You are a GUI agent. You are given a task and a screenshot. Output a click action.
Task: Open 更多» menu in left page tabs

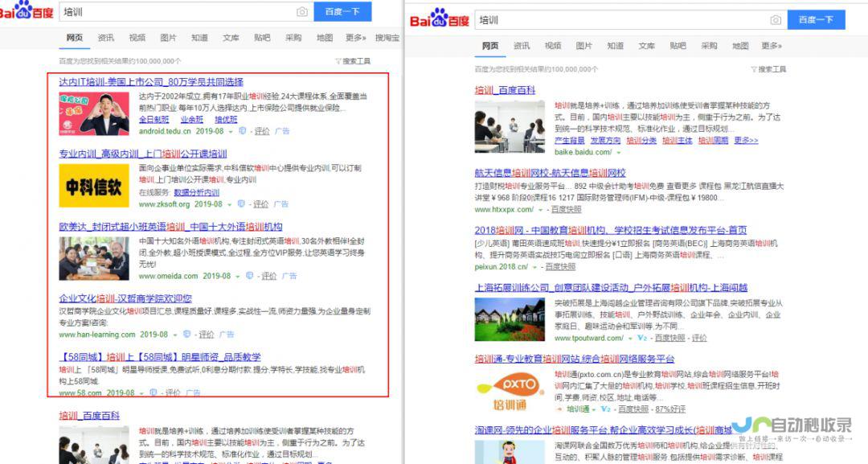(355, 38)
